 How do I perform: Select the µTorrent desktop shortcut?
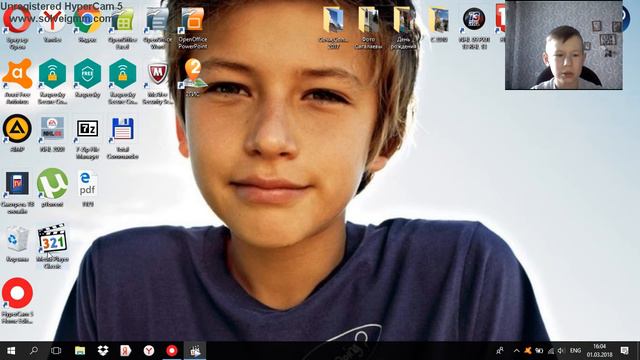[52, 184]
